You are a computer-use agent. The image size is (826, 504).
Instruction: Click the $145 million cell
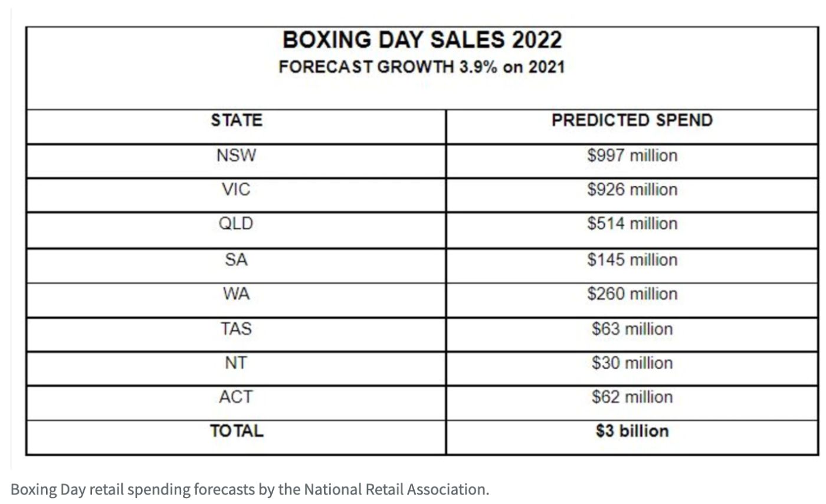632,259
